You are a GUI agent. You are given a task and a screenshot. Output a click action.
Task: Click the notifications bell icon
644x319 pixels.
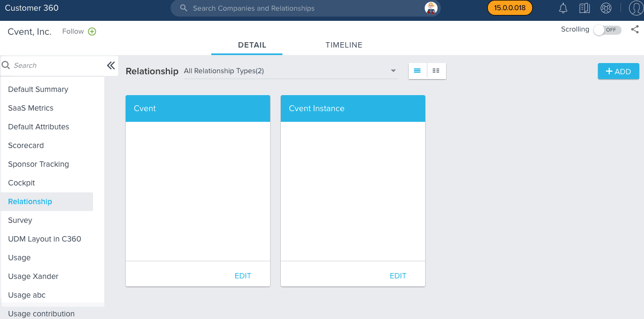coord(563,8)
